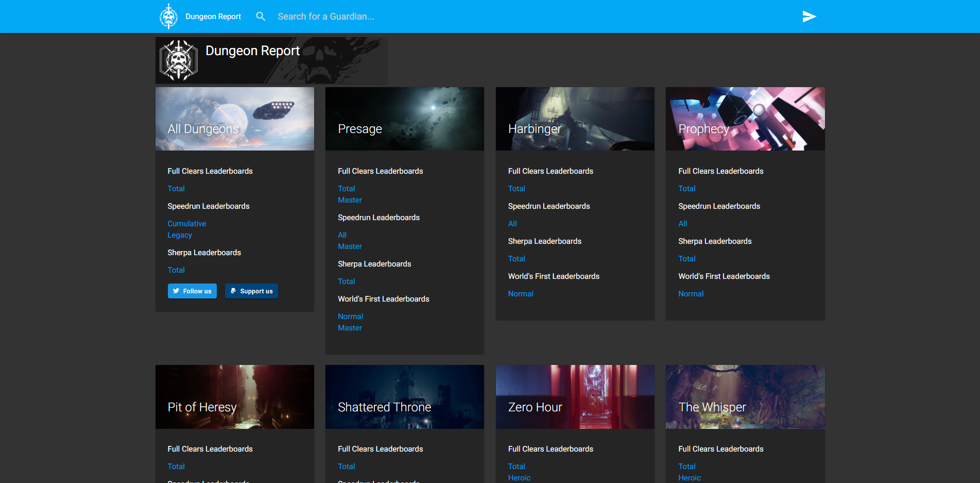Screen dimensions: 980x483
Task: Click the PayPal Support us button
Action: 251,291
